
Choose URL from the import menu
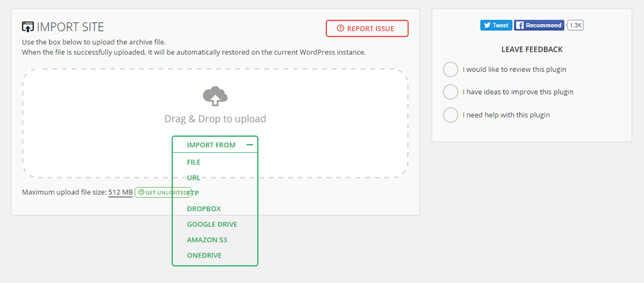(x=193, y=177)
